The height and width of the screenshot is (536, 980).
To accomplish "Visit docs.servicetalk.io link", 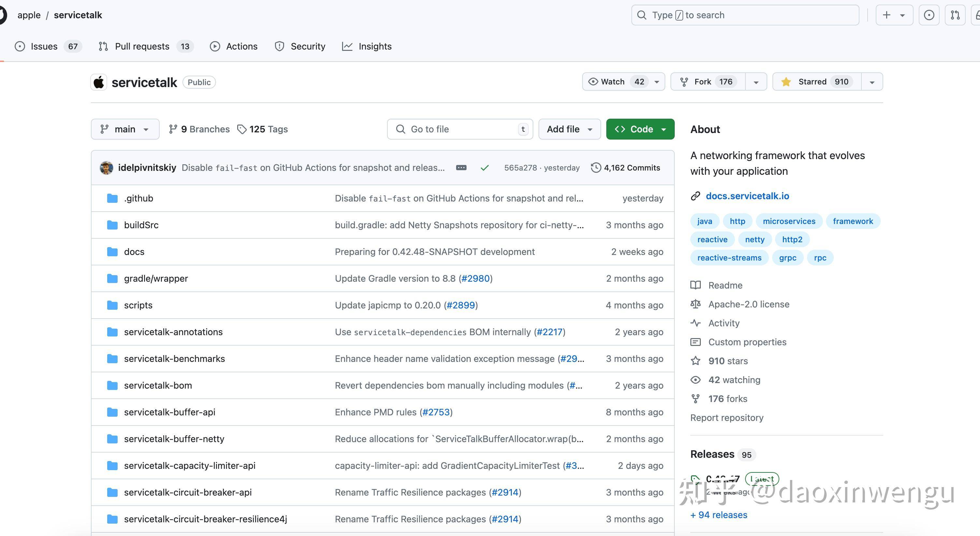I will coord(747,196).
